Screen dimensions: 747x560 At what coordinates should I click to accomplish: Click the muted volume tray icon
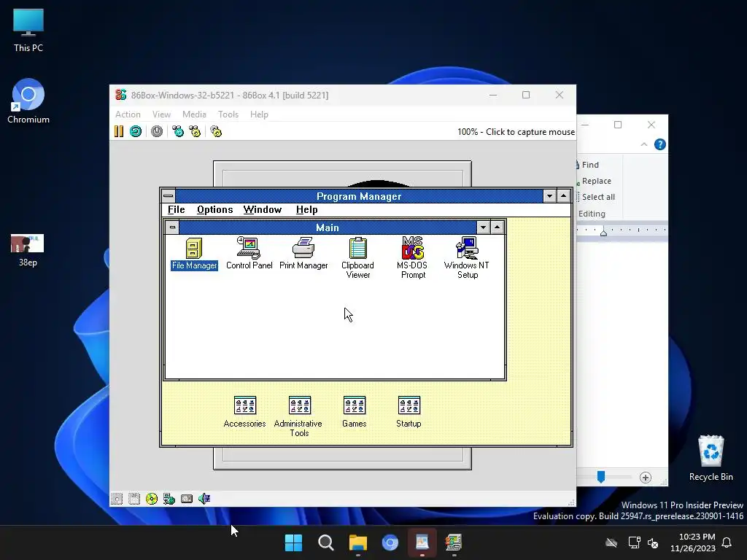pos(653,542)
